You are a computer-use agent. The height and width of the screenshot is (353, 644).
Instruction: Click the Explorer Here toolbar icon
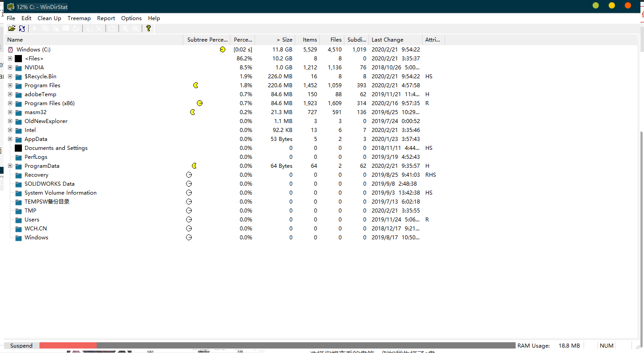pyautogui.click(x=55, y=28)
